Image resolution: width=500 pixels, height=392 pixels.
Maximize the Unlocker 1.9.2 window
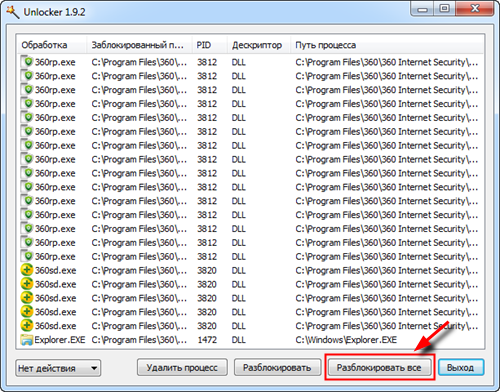(444, 9)
